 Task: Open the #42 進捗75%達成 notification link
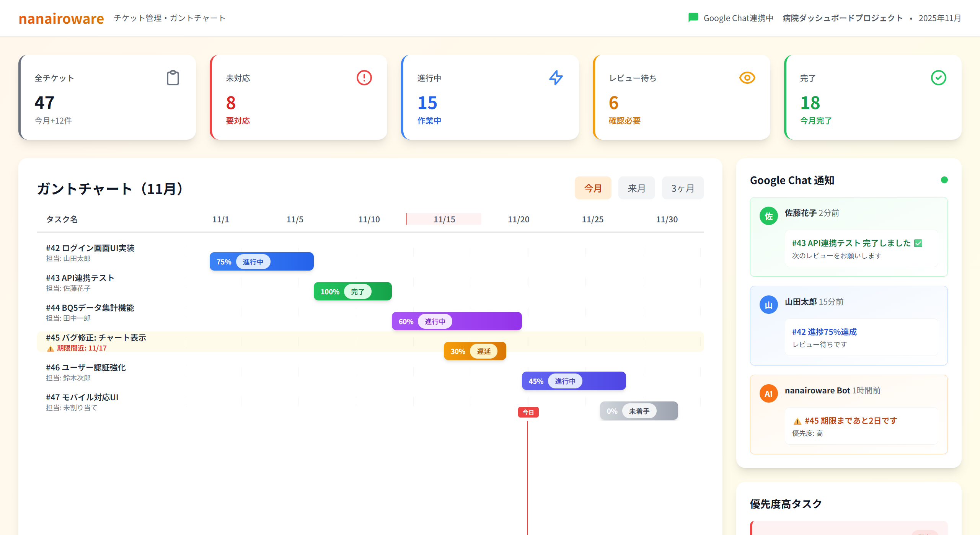824,332
